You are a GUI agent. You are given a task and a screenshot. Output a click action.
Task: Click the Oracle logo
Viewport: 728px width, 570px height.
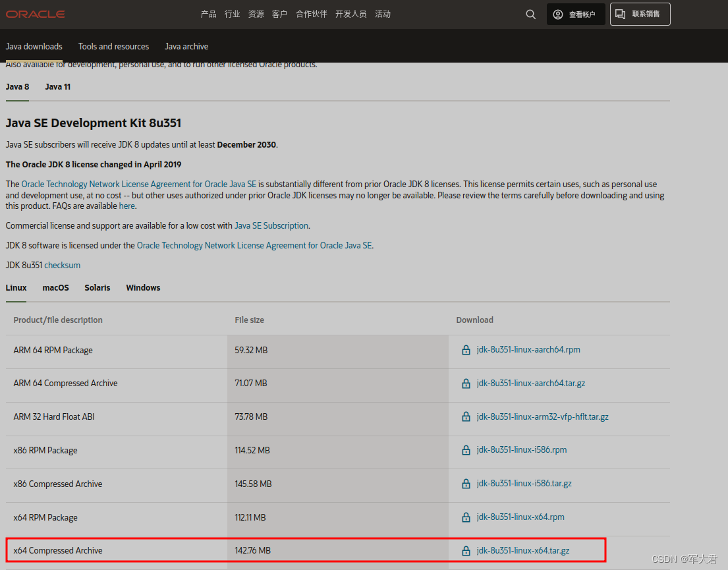(x=36, y=14)
